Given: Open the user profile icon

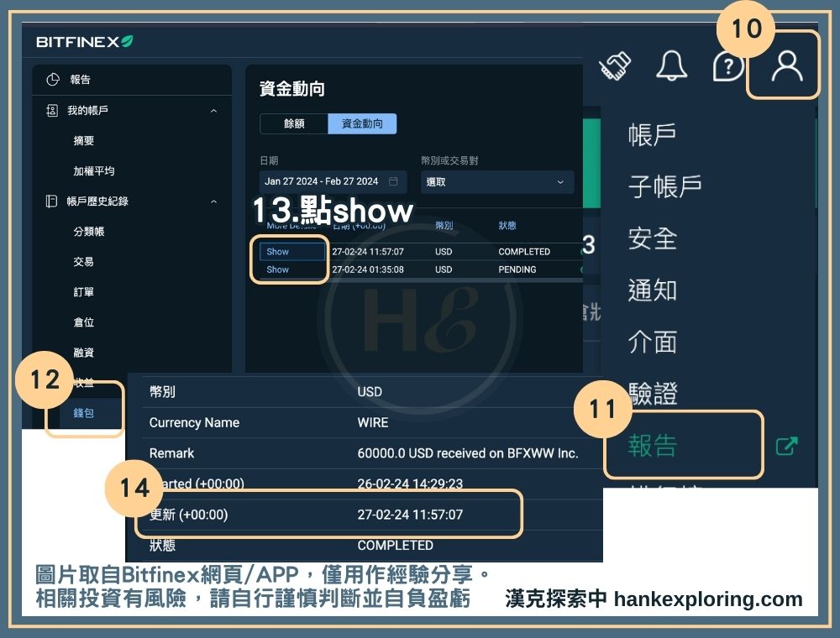Looking at the screenshot, I should pyautogui.click(x=786, y=65).
